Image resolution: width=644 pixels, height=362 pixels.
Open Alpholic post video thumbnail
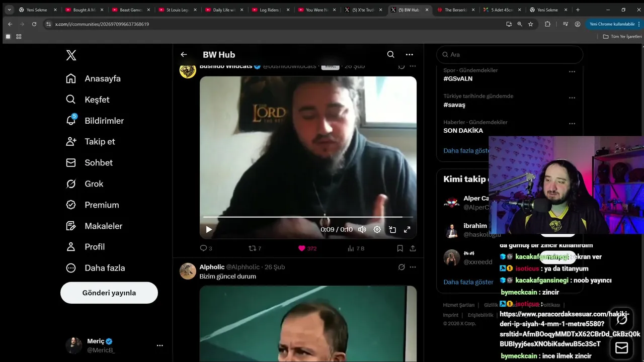(308, 324)
